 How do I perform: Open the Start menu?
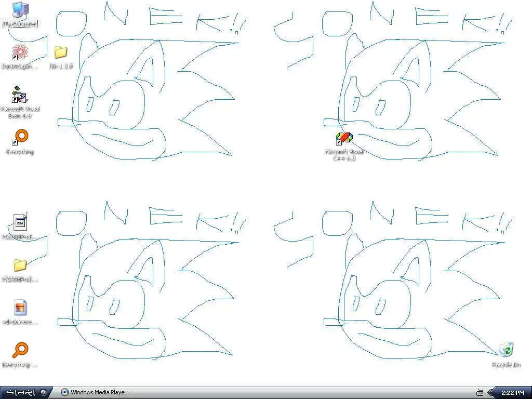26,393
